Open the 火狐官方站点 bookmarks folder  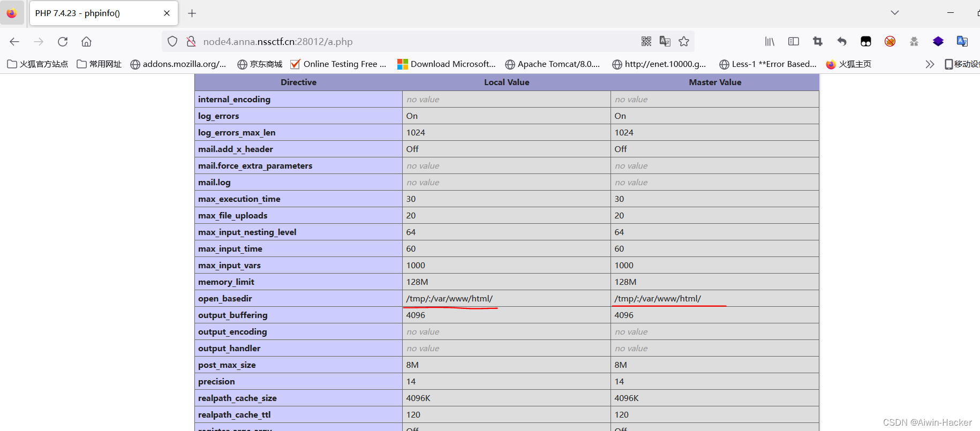coord(37,64)
